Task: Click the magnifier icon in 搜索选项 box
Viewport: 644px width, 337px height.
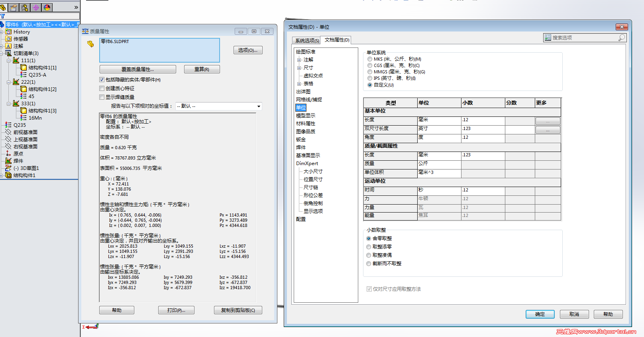Action: coord(622,37)
